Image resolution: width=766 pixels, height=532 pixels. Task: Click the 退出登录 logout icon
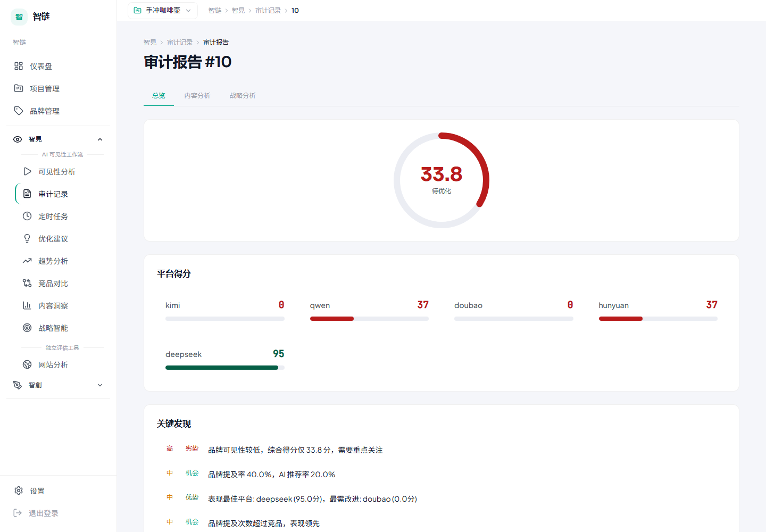point(18,513)
